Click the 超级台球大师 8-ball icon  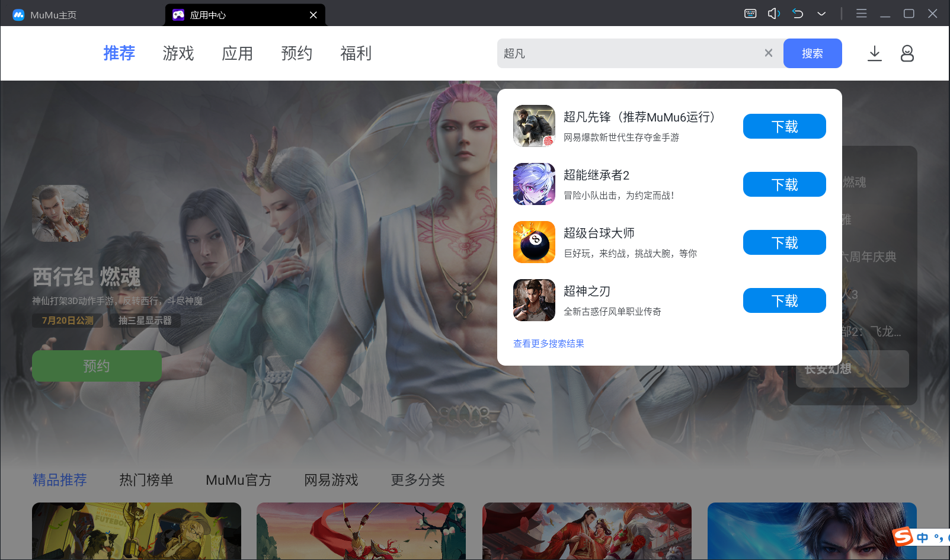tap(534, 242)
